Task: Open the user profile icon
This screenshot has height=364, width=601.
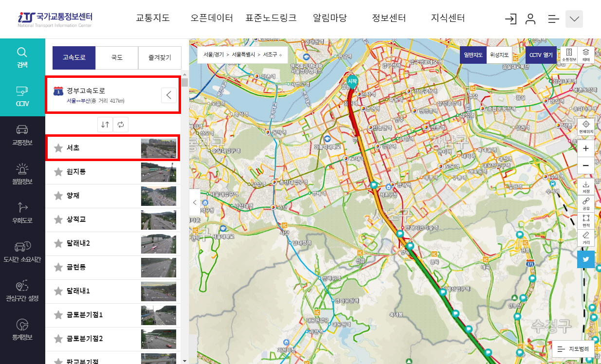Action: [530, 19]
